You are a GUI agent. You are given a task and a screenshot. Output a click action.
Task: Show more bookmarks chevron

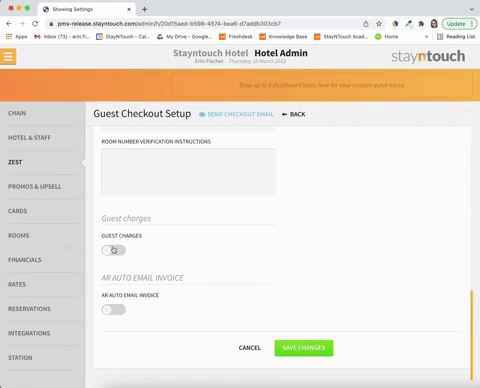point(426,37)
